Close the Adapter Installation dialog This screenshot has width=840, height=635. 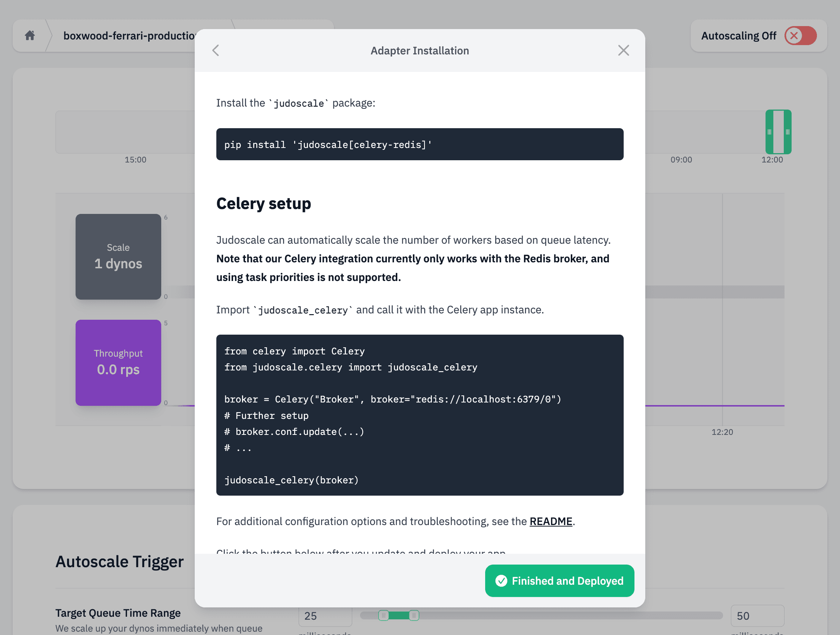point(623,50)
